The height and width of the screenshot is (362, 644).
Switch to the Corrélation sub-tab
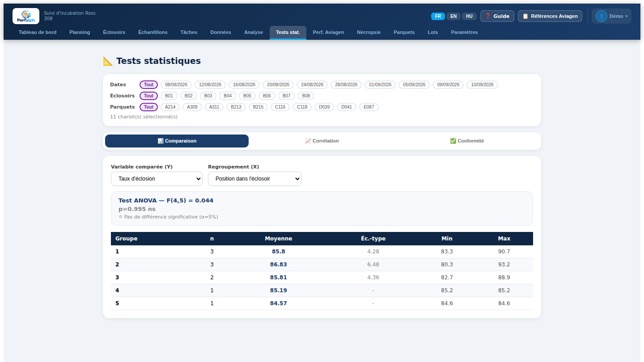pos(322,141)
